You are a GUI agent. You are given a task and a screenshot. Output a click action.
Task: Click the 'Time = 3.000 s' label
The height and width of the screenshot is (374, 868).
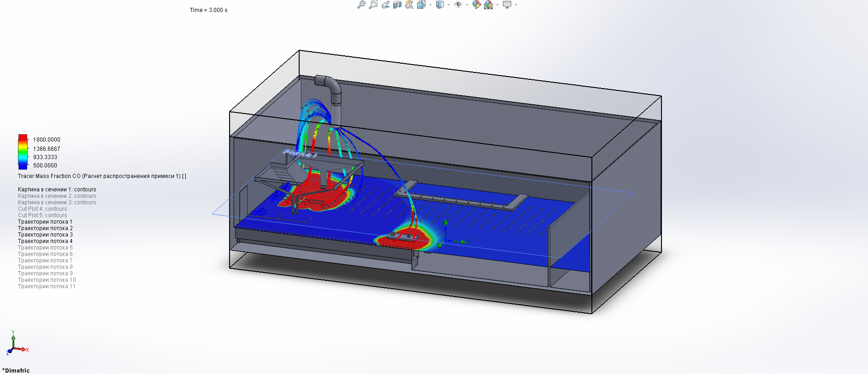tap(208, 10)
